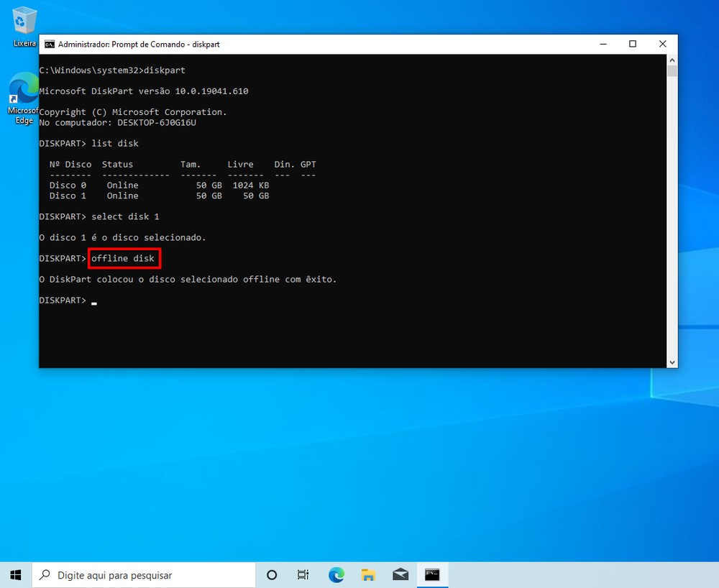Open File Explorer from the taskbar
Viewport: 719px width, 588px height.
coord(368,574)
